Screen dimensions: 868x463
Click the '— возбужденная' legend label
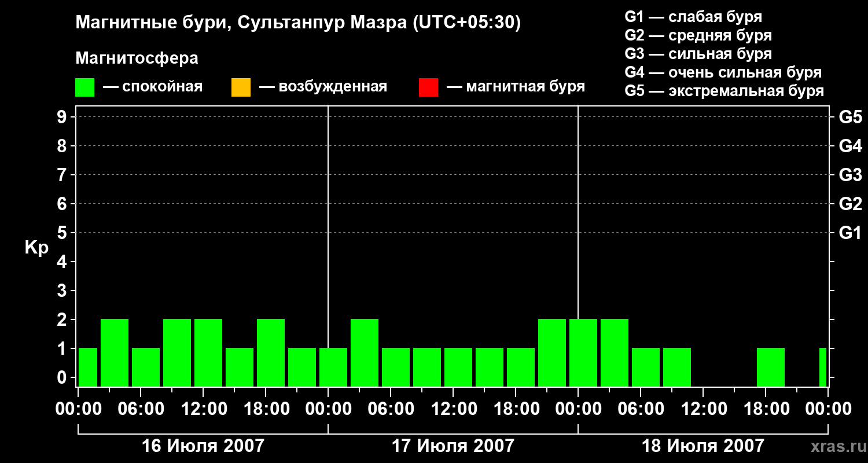pyautogui.click(x=323, y=87)
